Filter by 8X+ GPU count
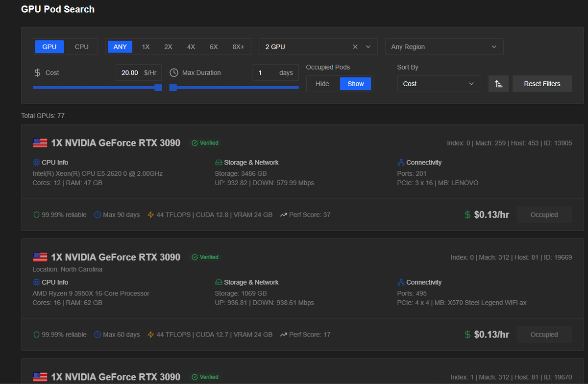This screenshot has height=384, width=588. (x=238, y=47)
